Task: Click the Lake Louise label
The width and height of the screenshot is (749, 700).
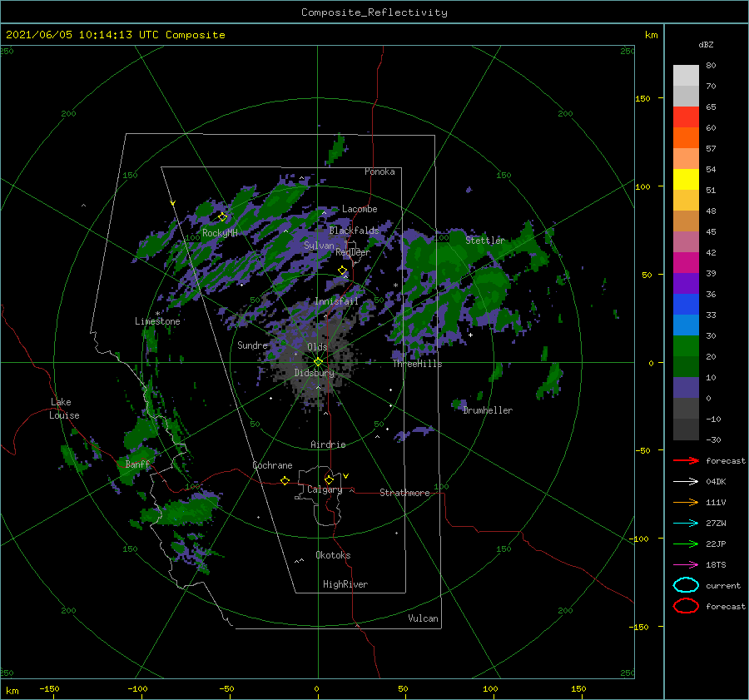Action: pos(64,409)
